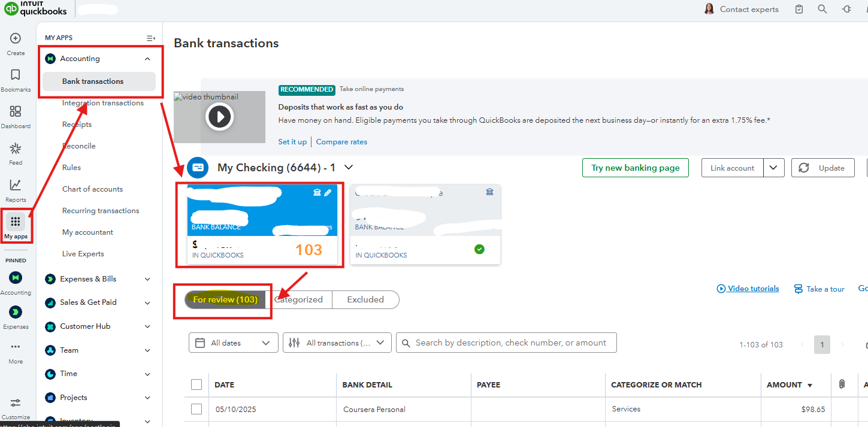The image size is (868, 427).
Task: Click the Update button
Action: tap(822, 168)
